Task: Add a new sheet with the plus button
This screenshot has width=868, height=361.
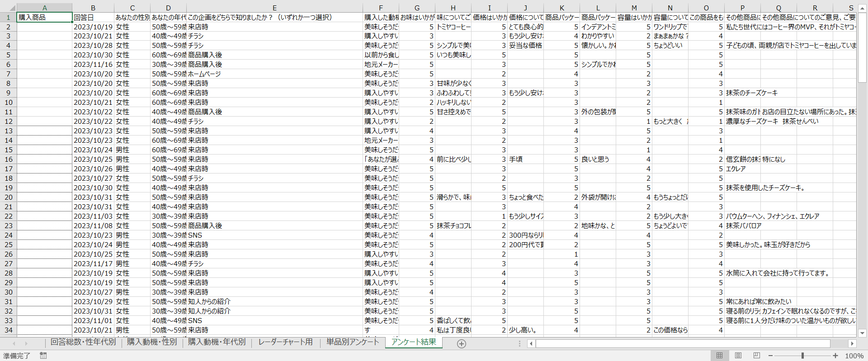Action: coord(461,344)
